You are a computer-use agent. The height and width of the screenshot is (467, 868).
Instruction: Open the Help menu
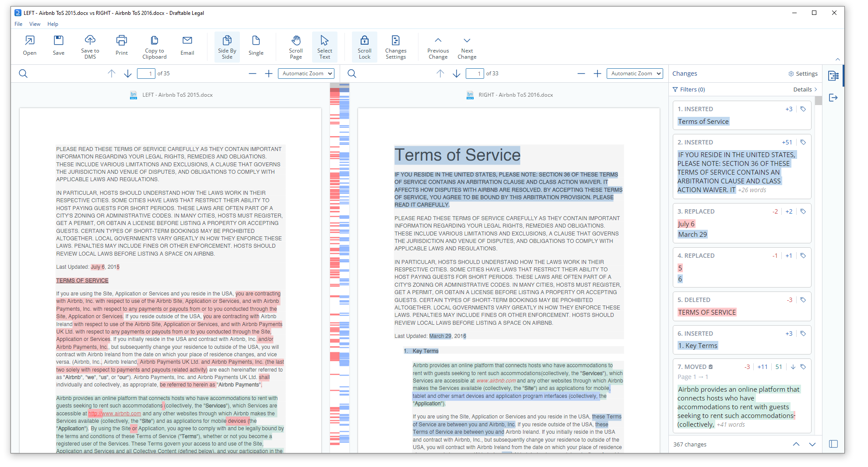[x=53, y=24]
